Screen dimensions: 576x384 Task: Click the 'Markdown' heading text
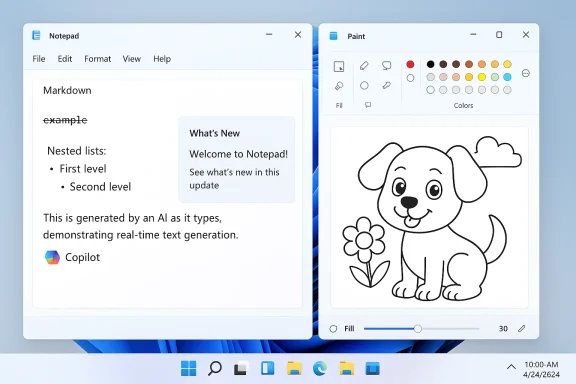[67, 90]
